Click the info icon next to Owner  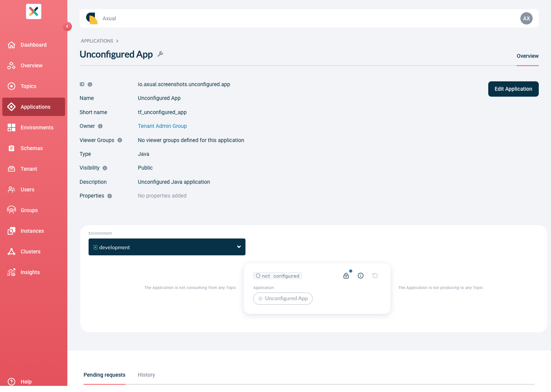(100, 126)
